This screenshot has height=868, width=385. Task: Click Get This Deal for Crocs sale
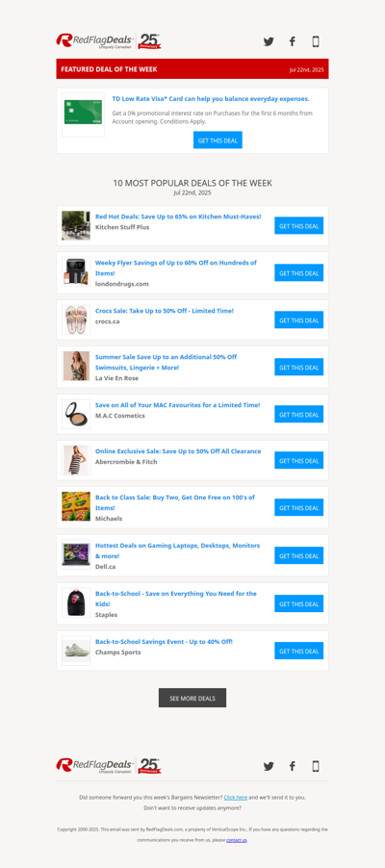298,319
